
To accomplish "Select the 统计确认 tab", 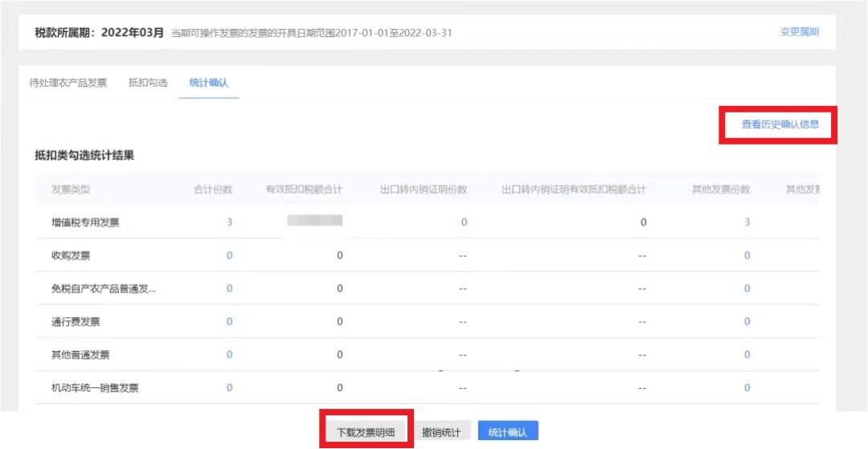I will 208,83.
